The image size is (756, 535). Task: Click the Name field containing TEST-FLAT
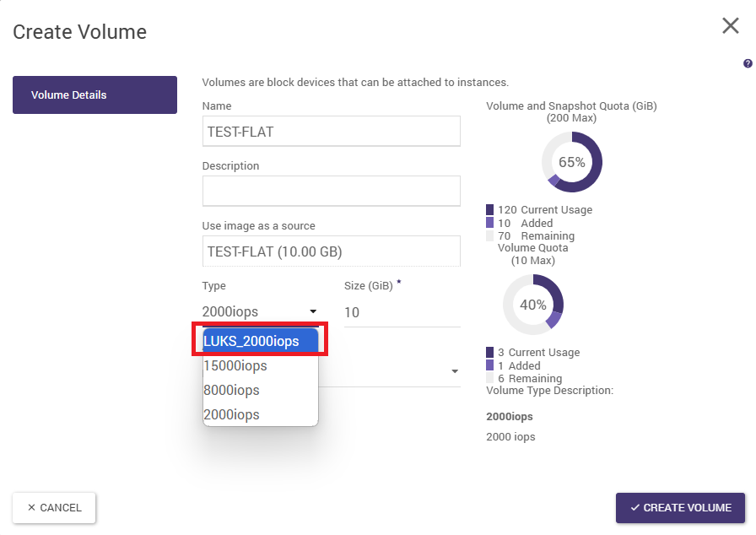[331, 132]
